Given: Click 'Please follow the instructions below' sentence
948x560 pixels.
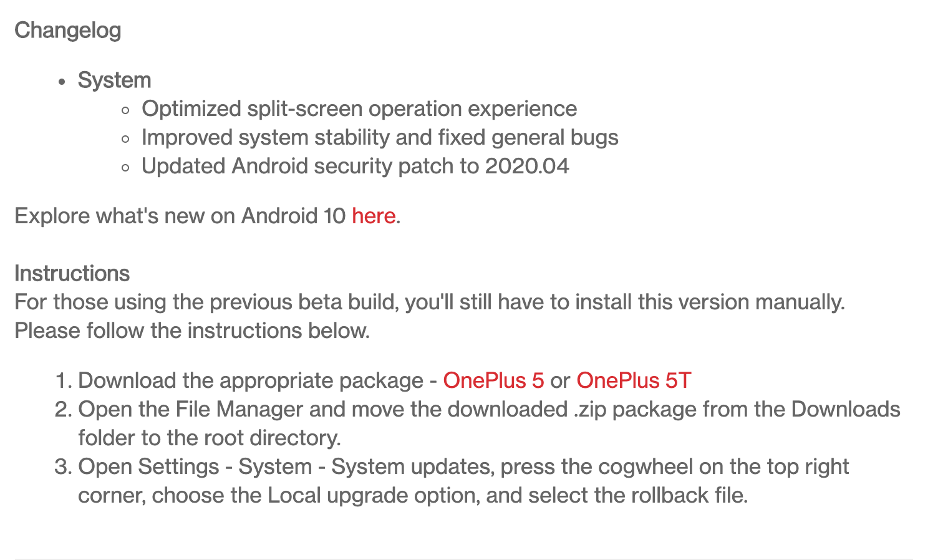Looking at the screenshot, I should [x=192, y=331].
